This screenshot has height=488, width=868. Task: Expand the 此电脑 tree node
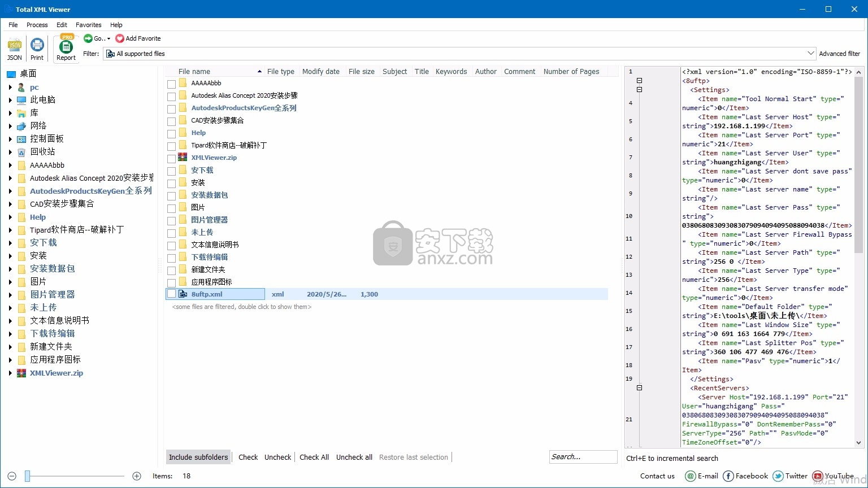pos(10,100)
